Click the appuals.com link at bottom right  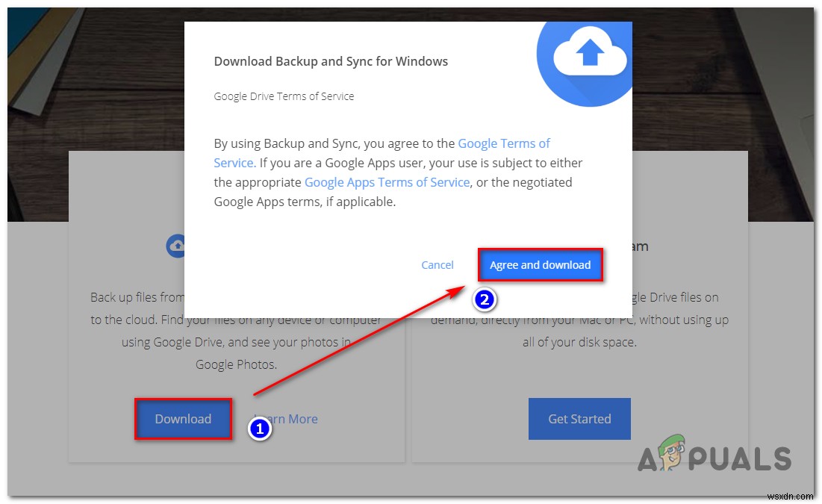[x=792, y=494]
